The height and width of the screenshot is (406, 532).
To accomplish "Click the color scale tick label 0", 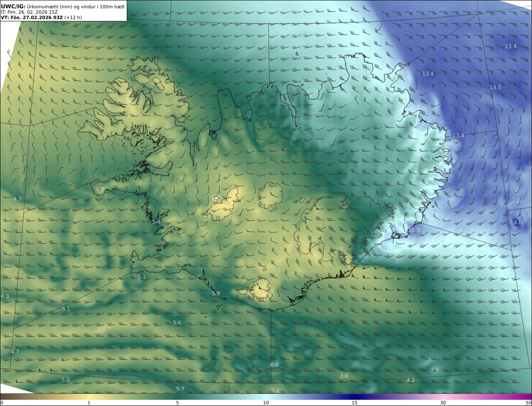I will (2, 403).
